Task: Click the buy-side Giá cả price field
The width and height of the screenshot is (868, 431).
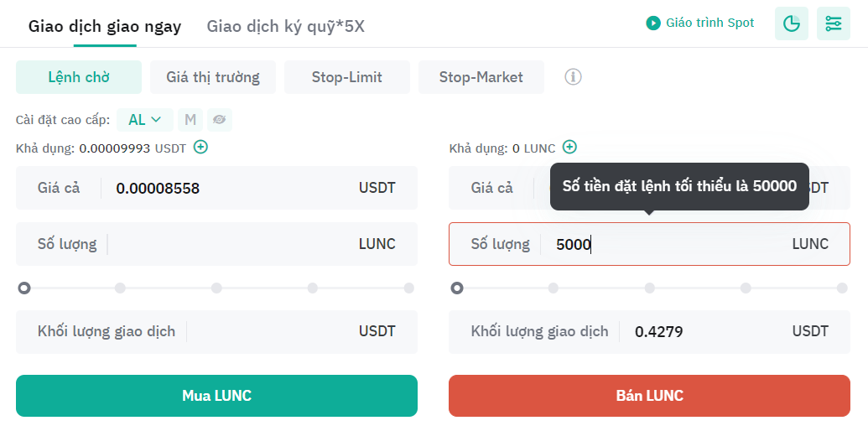Action: [x=216, y=188]
